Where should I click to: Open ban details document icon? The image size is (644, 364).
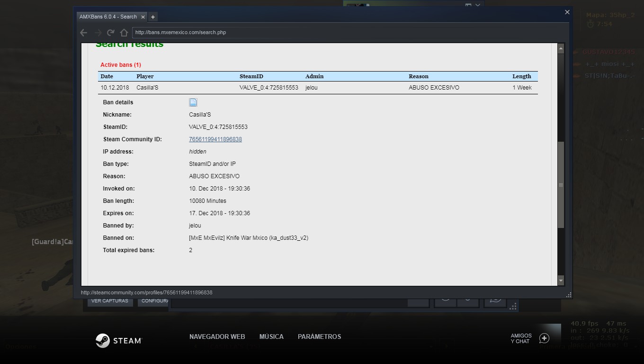193,102
